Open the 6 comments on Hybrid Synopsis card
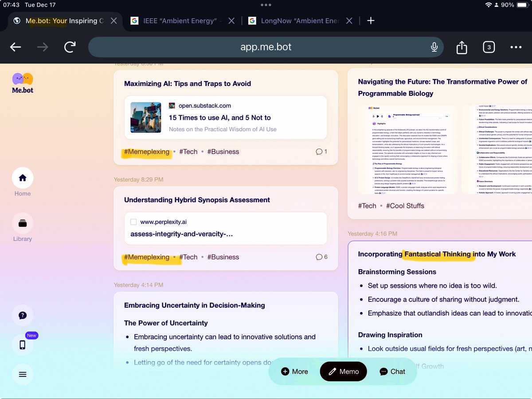 [321, 257]
